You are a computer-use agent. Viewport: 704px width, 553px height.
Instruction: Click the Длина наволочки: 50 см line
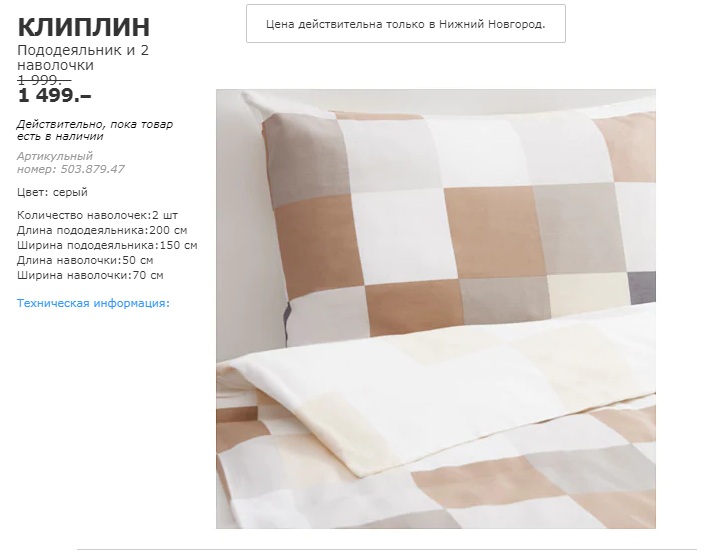(x=85, y=260)
